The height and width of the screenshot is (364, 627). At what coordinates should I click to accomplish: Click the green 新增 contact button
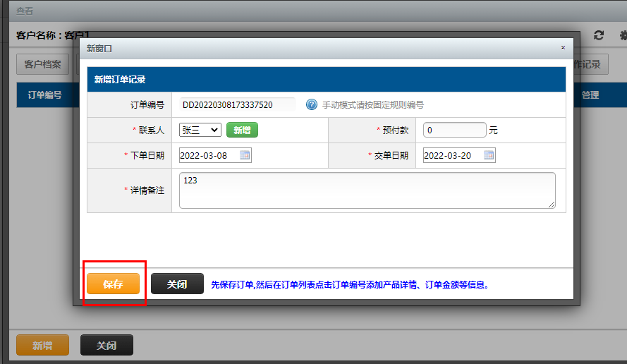(x=242, y=130)
